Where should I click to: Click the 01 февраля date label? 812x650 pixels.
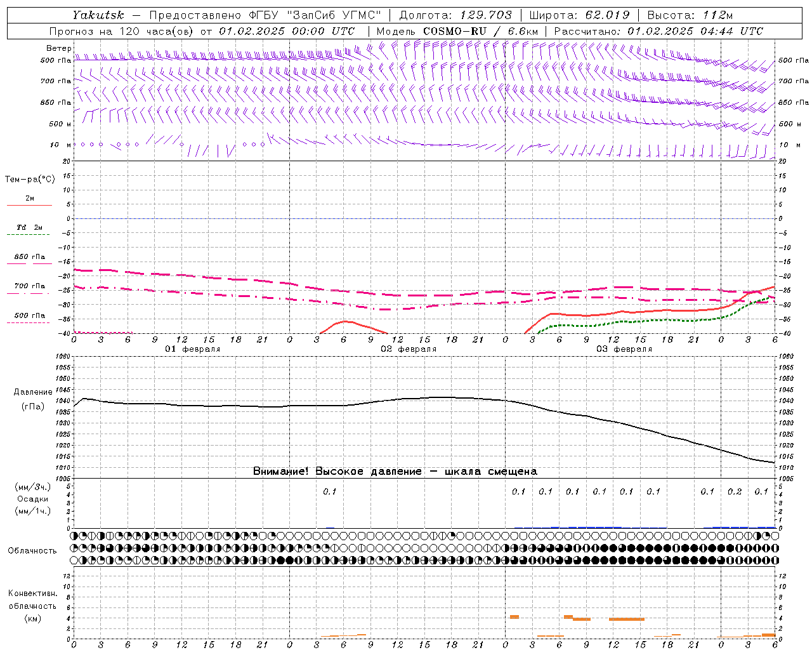[193, 349]
